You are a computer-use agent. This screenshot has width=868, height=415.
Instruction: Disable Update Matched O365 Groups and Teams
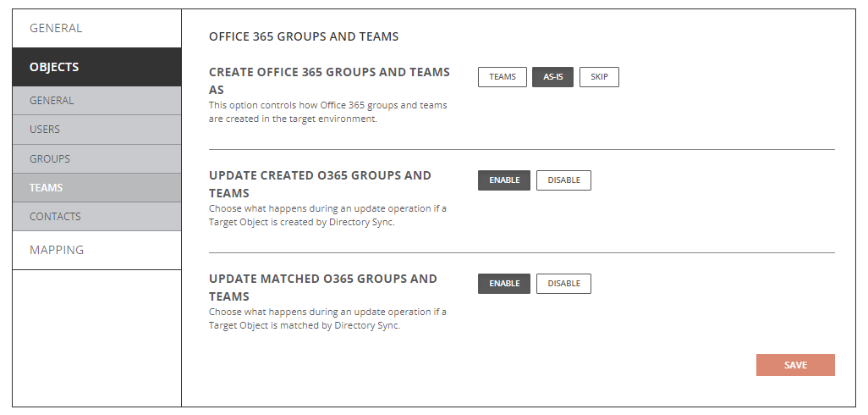pyautogui.click(x=563, y=284)
